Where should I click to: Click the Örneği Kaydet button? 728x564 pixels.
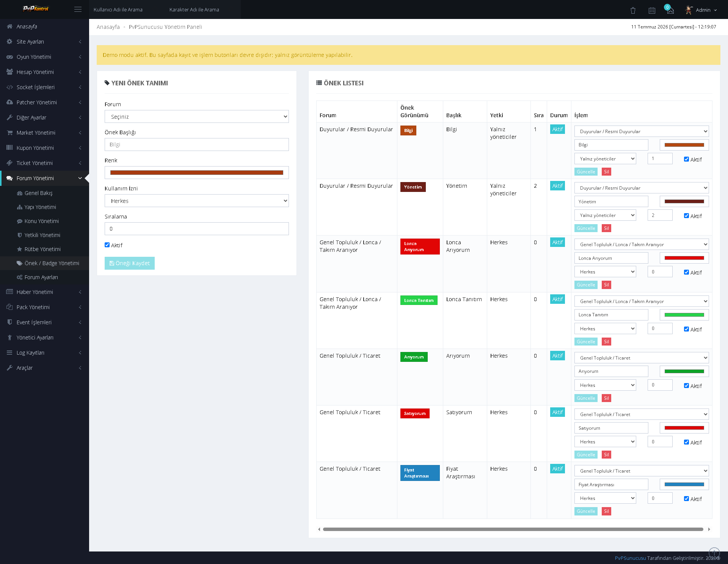[x=130, y=263]
